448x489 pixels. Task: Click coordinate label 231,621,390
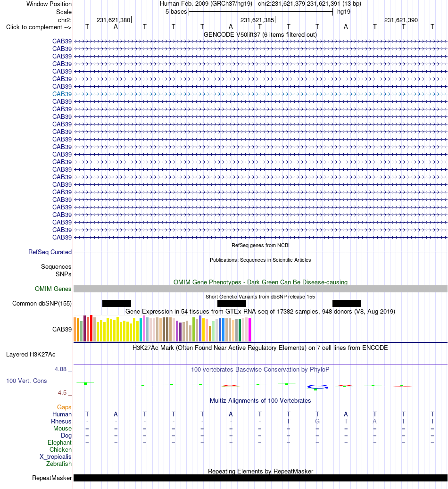tap(401, 20)
